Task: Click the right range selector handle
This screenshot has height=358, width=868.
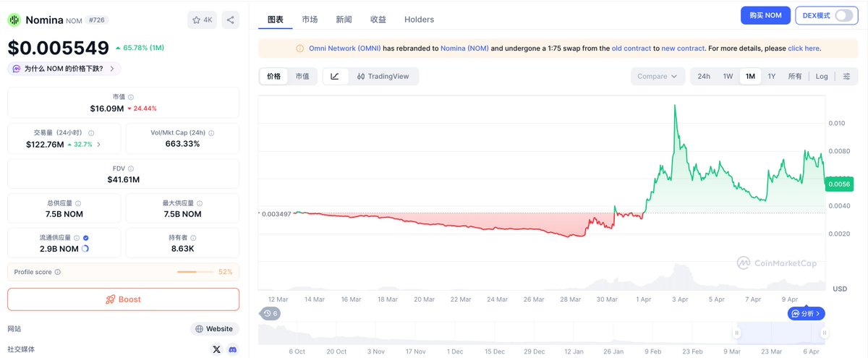Action: coord(823,333)
